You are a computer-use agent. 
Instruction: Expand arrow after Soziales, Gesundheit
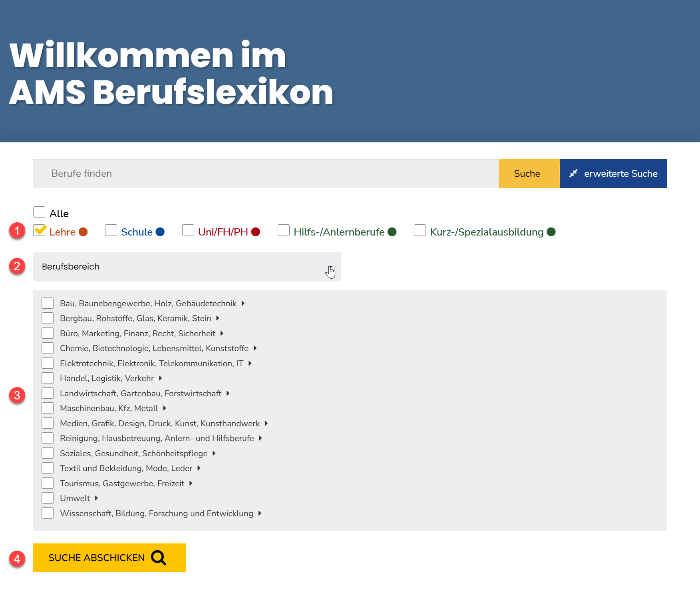[214, 453]
